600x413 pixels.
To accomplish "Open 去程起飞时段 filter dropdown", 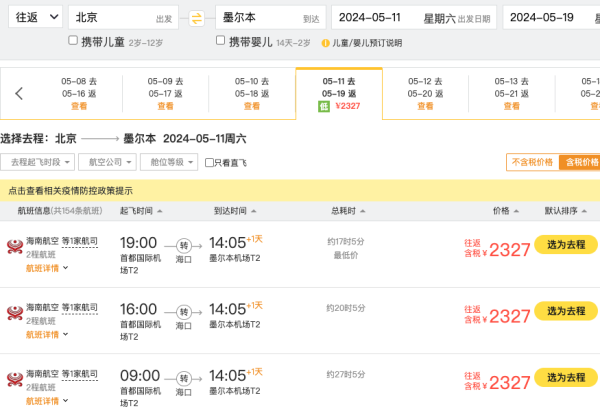I will 38,162.
